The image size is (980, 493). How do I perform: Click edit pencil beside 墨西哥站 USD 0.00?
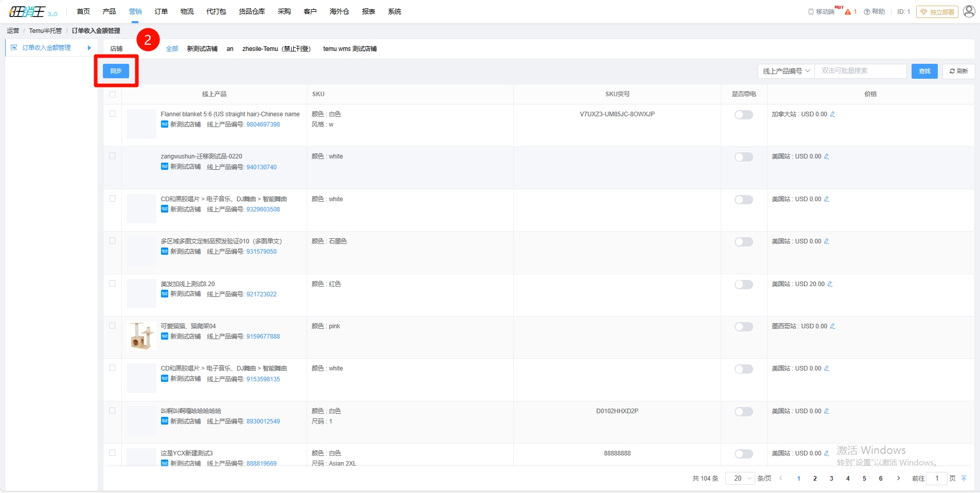pos(832,326)
